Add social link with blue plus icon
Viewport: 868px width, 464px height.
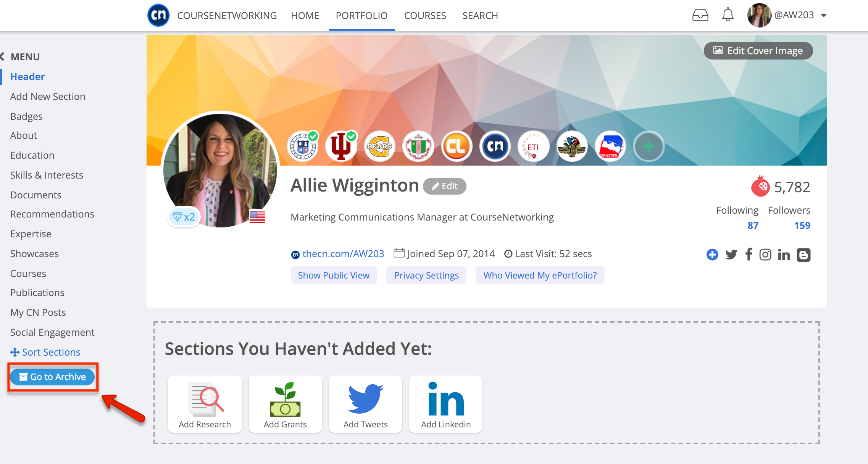click(712, 255)
